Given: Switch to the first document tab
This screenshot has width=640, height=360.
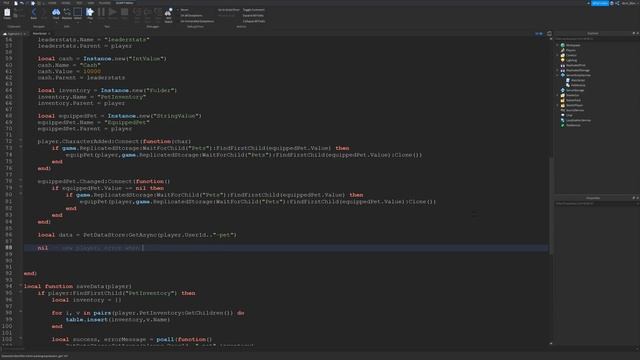Looking at the screenshot, I should [14, 33].
